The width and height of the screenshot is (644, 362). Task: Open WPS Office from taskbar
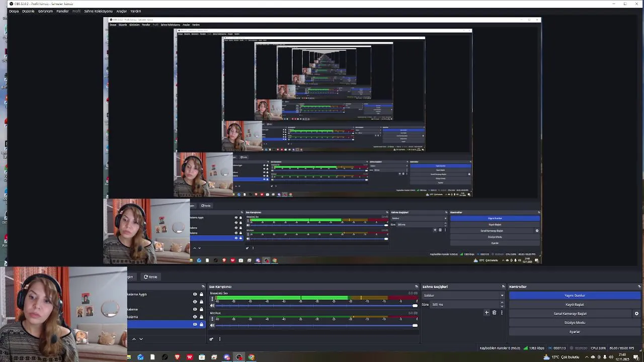(190, 357)
